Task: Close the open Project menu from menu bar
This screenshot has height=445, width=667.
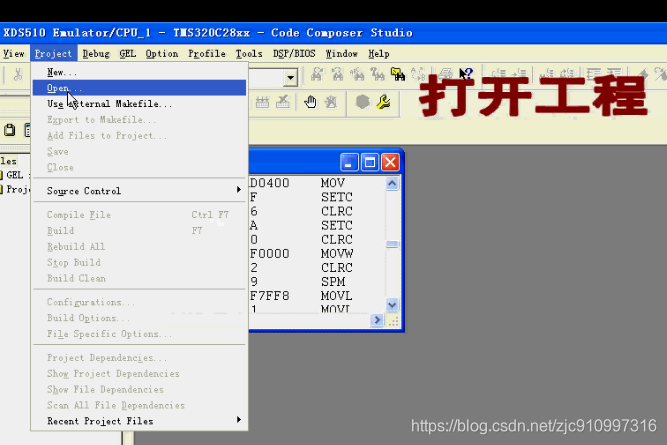Action: [x=54, y=54]
